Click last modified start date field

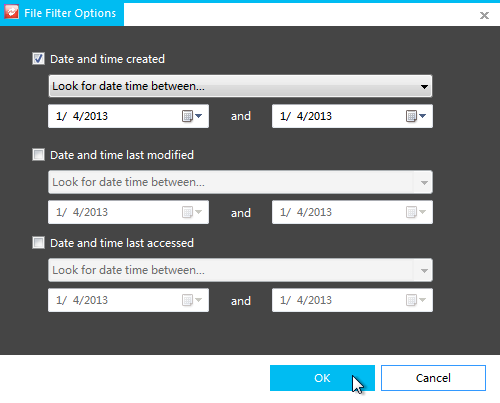128,212
